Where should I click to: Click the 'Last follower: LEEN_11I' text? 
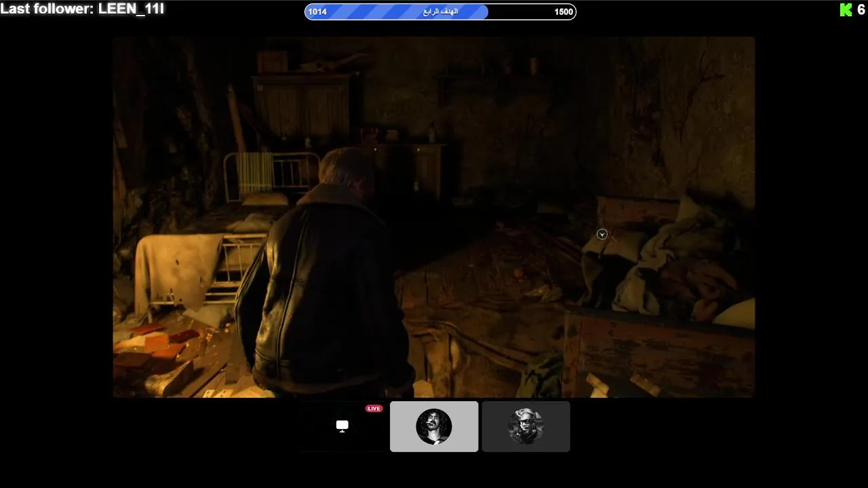82,9
